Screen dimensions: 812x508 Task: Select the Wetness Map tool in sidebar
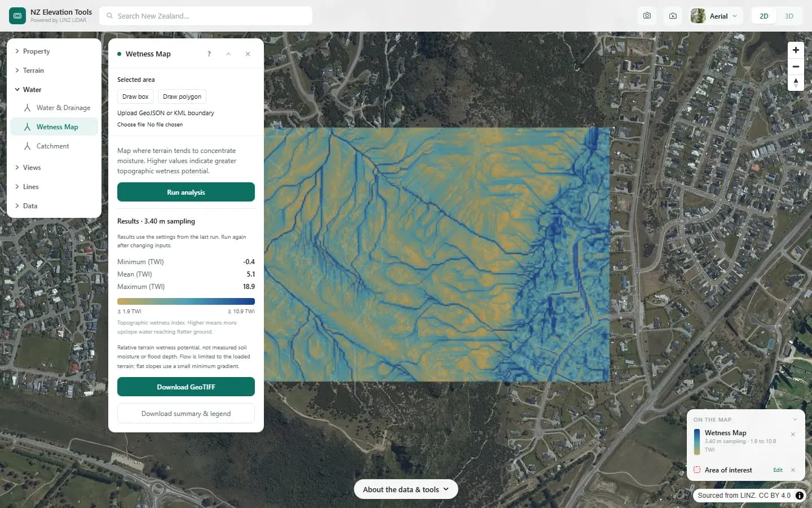coord(54,127)
